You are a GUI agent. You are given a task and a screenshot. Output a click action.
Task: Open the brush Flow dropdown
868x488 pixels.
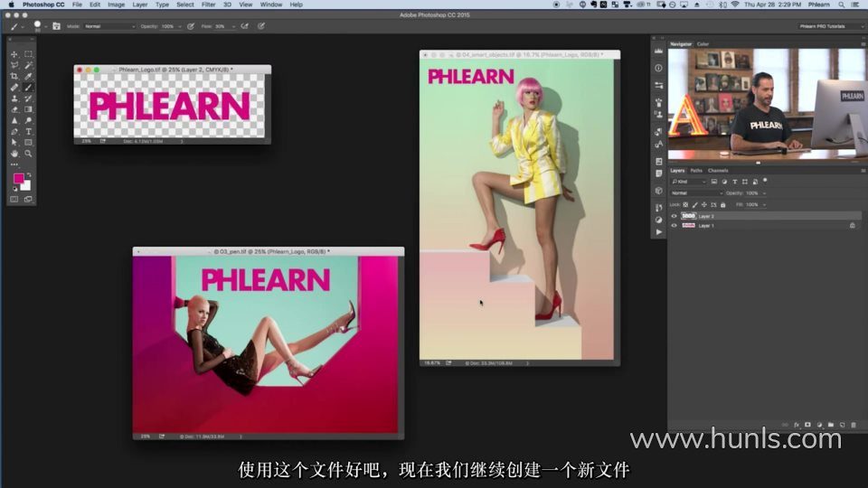coord(233,26)
